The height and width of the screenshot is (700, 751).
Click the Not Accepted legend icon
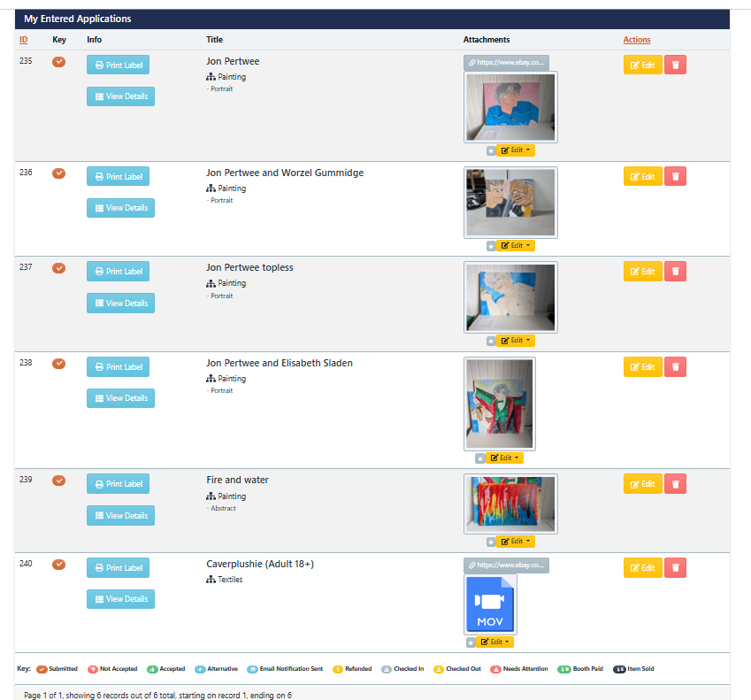tap(93, 669)
